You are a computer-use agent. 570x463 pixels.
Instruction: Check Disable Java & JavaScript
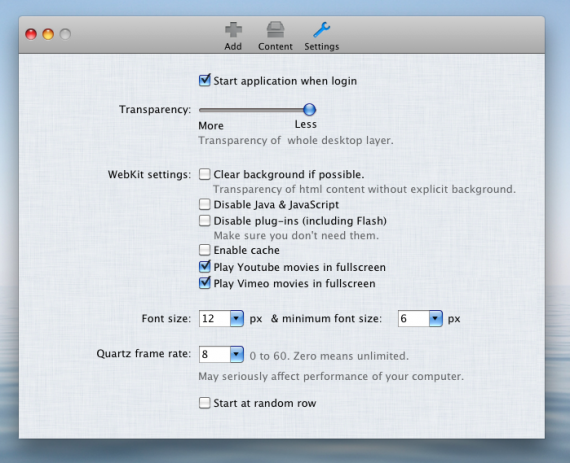pos(205,204)
